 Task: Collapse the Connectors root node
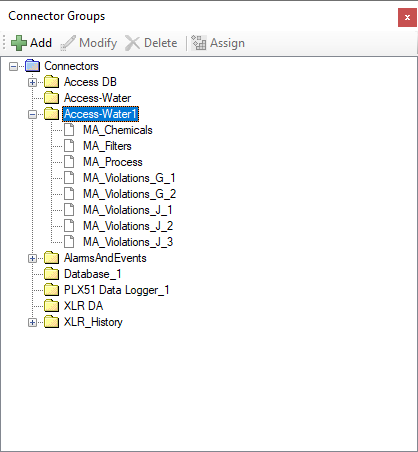[13, 66]
